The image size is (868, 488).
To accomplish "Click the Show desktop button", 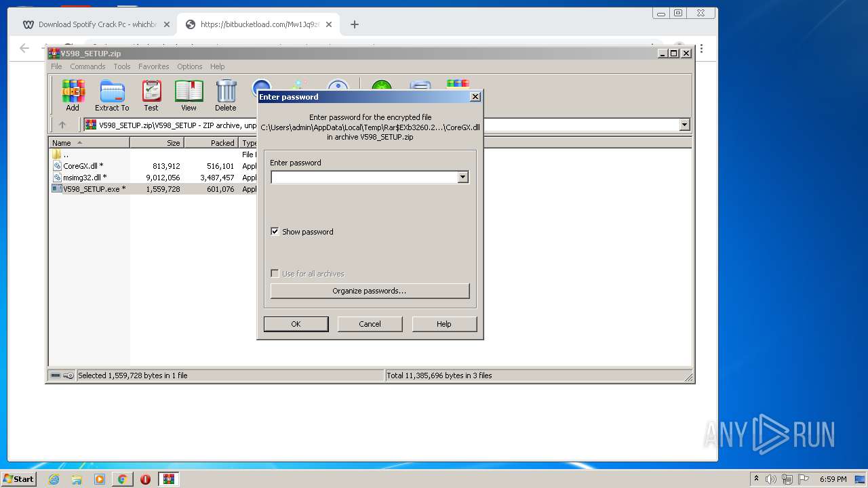I will [x=860, y=479].
